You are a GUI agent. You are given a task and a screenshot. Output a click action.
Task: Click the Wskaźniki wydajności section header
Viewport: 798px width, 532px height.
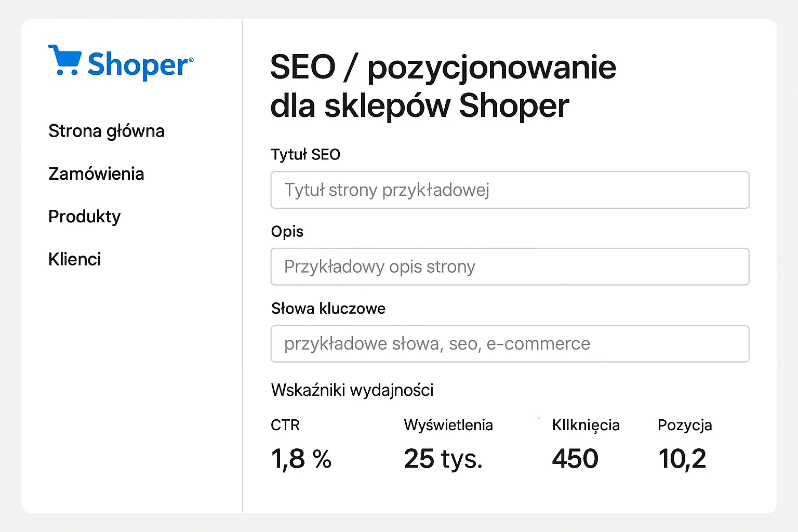pos(352,390)
